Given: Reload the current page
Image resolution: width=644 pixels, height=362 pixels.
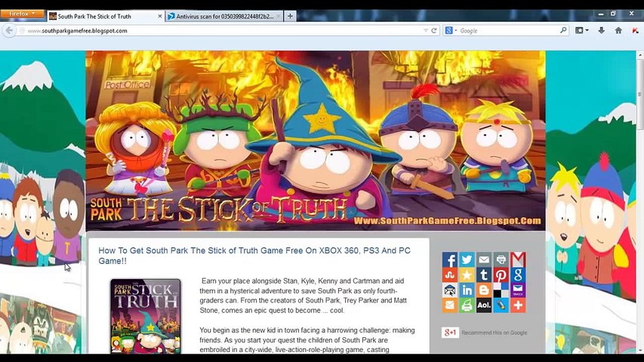Looking at the screenshot, I should [433, 30].
